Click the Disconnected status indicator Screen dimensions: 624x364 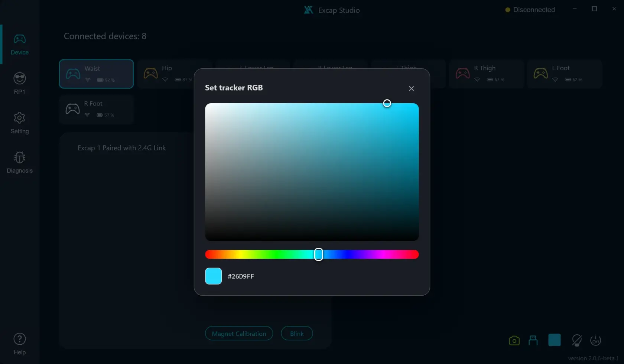pos(530,10)
